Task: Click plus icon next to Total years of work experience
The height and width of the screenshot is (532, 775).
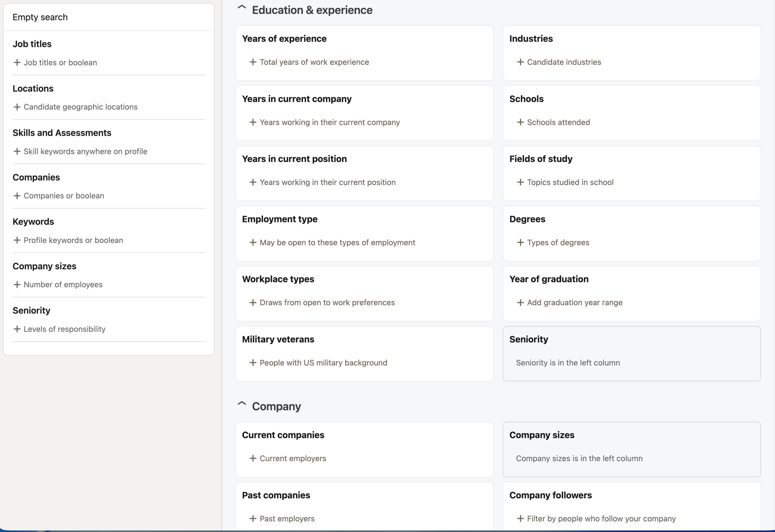Action: (x=253, y=62)
